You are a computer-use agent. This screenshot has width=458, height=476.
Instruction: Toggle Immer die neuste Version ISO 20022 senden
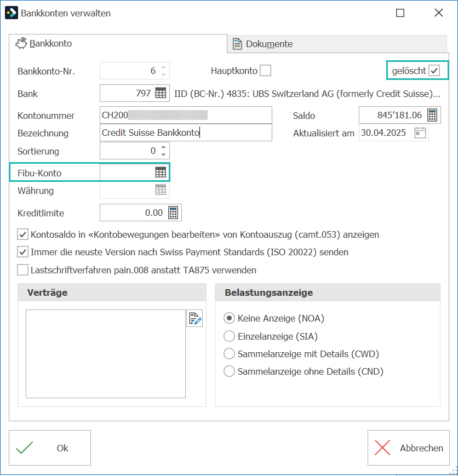(x=23, y=253)
